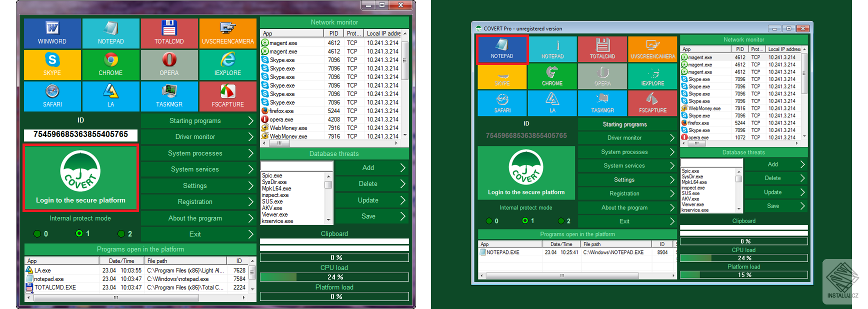Image resolution: width=868 pixels, height=309 pixels.
Task: Select WebMoney.exe row in COVERT Pro Network monitor
Action: pos(740,108)
